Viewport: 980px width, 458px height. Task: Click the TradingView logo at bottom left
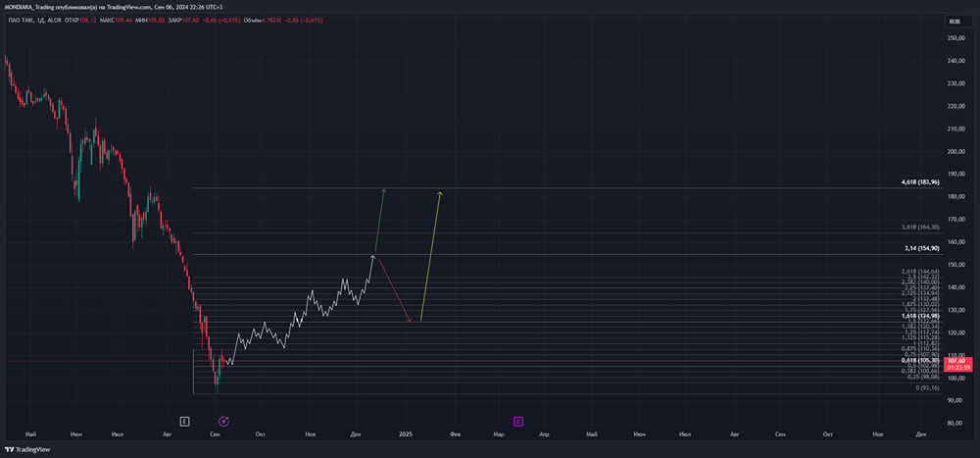(27, 449)
